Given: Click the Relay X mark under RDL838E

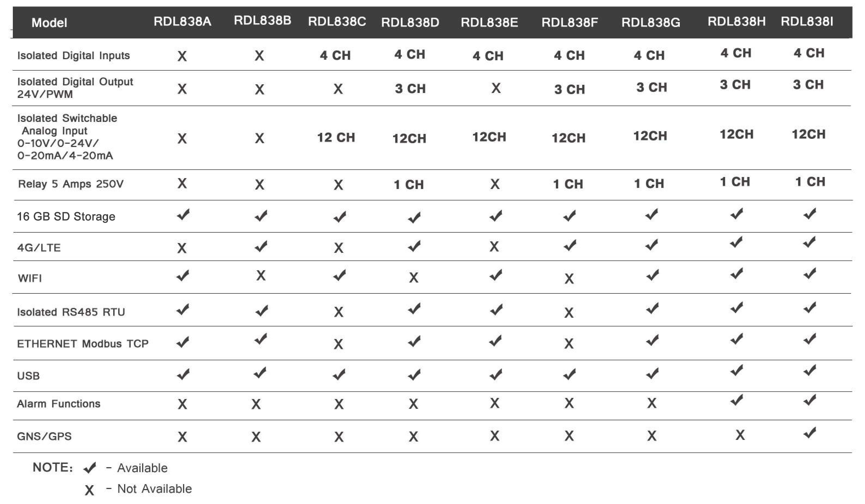Looking at the screenshot, I should point(495,184).
